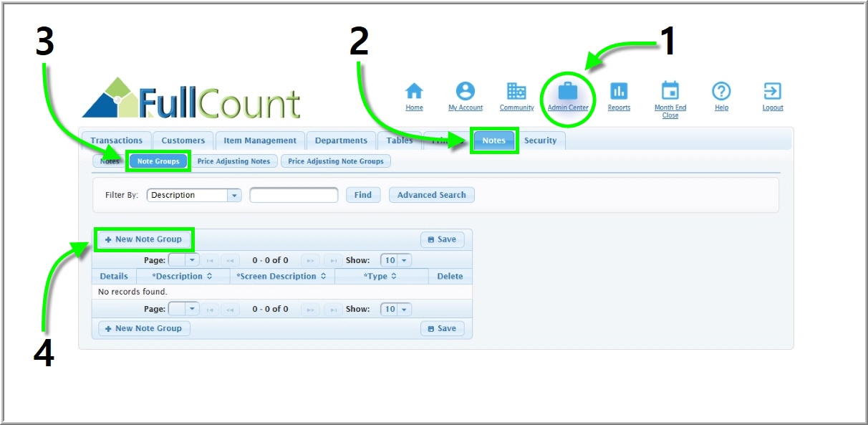Open the top Page number dropdown
The height and width of the screenshot is (425, 868).
point(192,261)
